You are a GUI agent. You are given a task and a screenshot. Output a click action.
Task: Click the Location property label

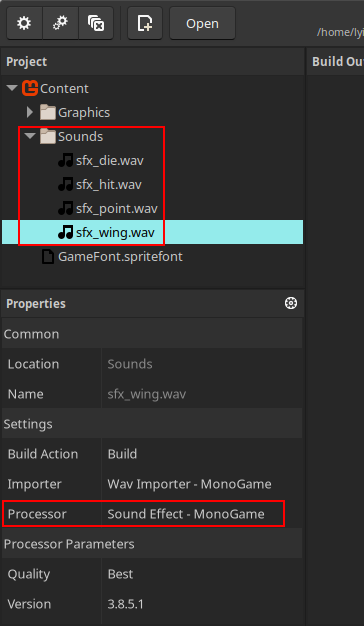(33, 364)
